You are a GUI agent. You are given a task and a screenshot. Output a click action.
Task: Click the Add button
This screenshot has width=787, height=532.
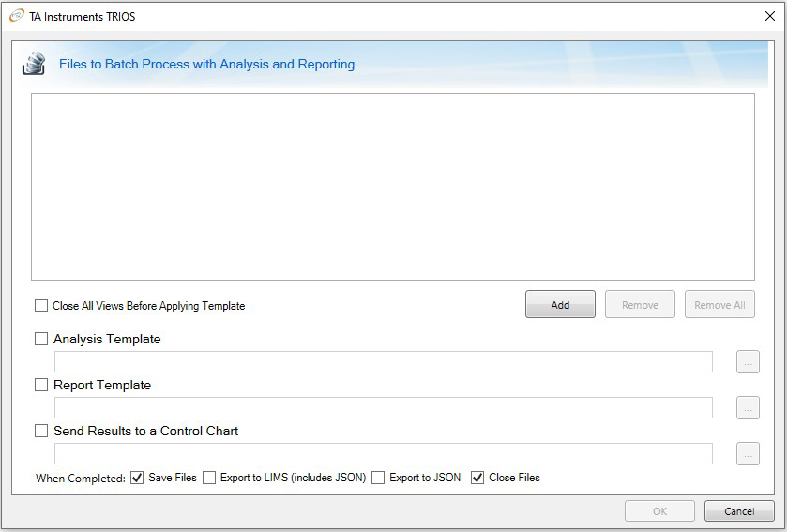(560, 304)
